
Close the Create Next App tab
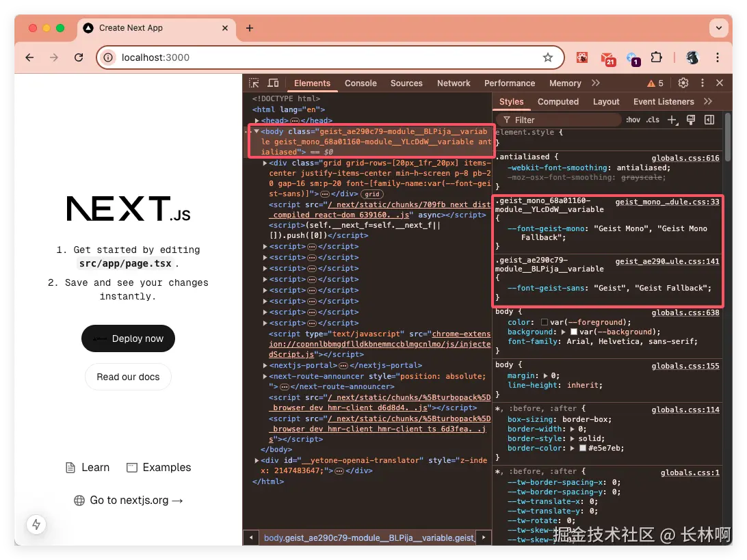[x=225, y=28]
